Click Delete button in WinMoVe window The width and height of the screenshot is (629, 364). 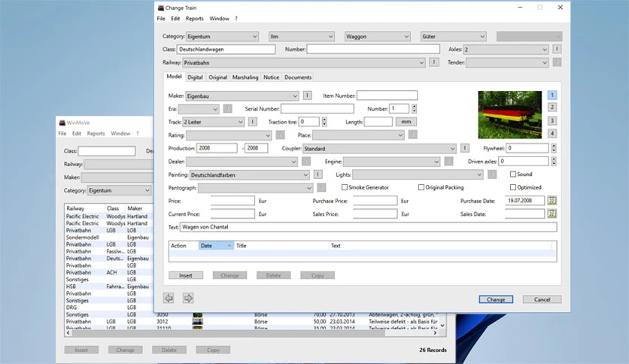pyautogui.click(x=169, y=350)
